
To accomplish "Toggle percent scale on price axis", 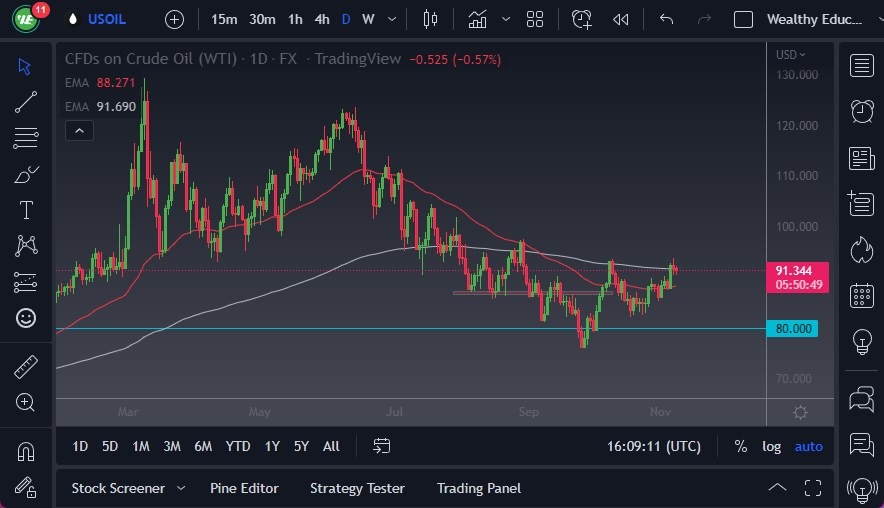I will (x=740, y=446).
